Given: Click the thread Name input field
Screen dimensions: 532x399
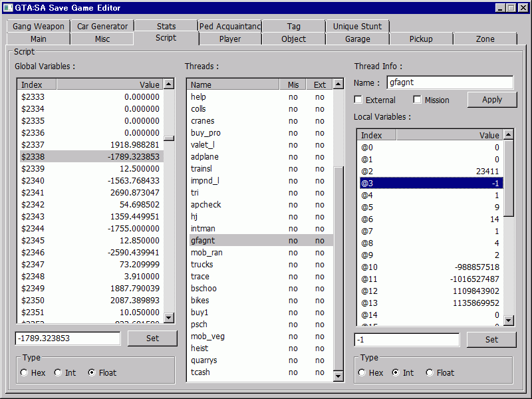Looking at the screenshot, I should [450, 82].
